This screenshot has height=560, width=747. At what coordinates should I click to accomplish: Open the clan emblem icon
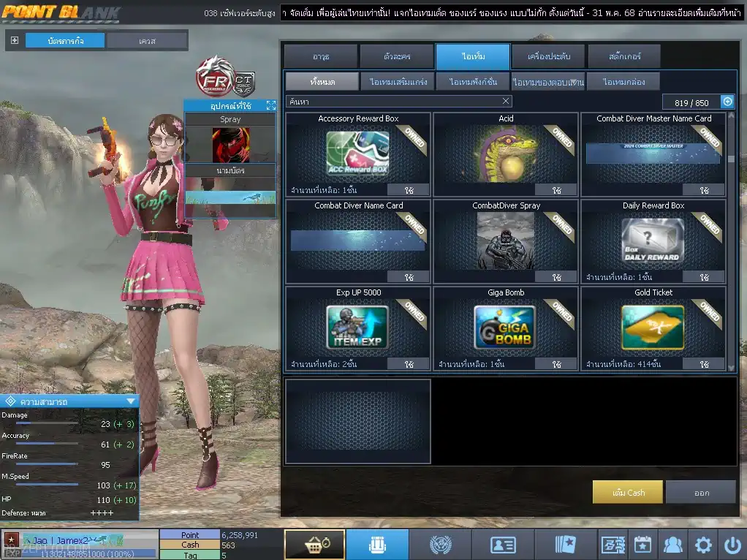click(440, 545)
